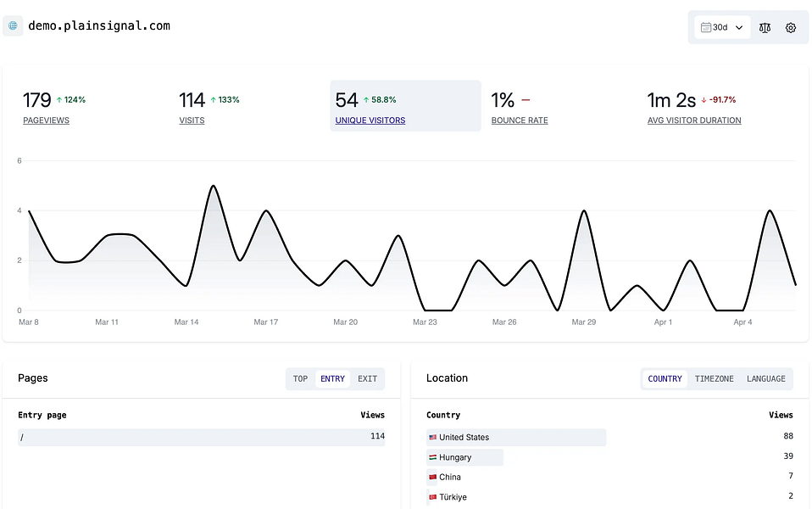The width and height of the screenshot is (812, 509).
Task: Click the calendar icon in date selector
Action: 706,27
